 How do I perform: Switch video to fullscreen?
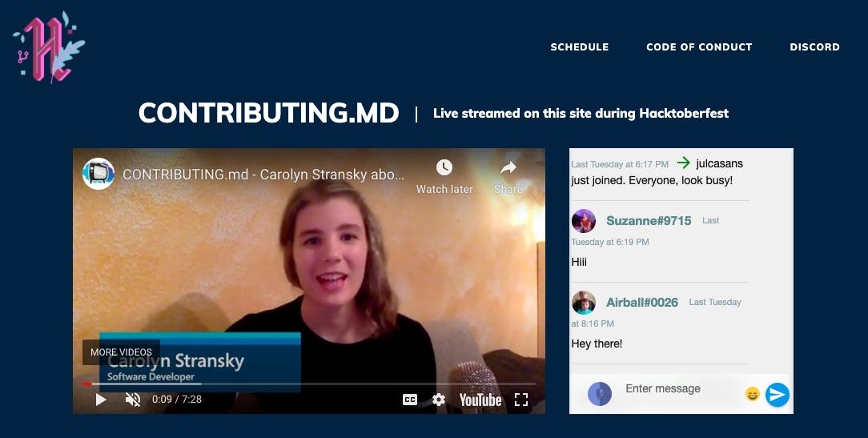pos(521,400)
